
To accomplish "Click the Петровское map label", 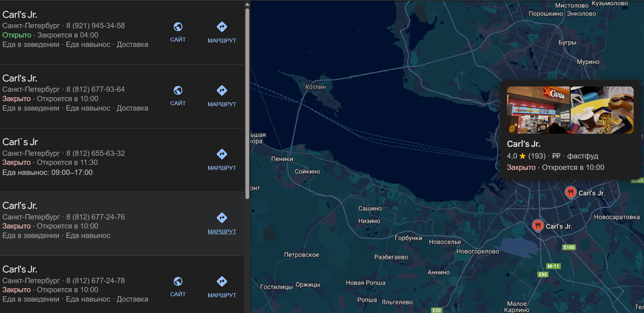I will (x=302, y=255).
